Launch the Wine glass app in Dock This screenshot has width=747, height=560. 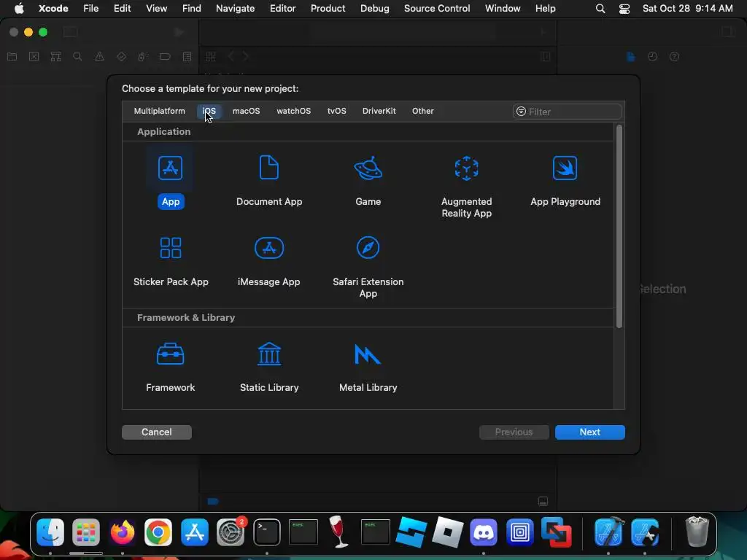(338, 532)
